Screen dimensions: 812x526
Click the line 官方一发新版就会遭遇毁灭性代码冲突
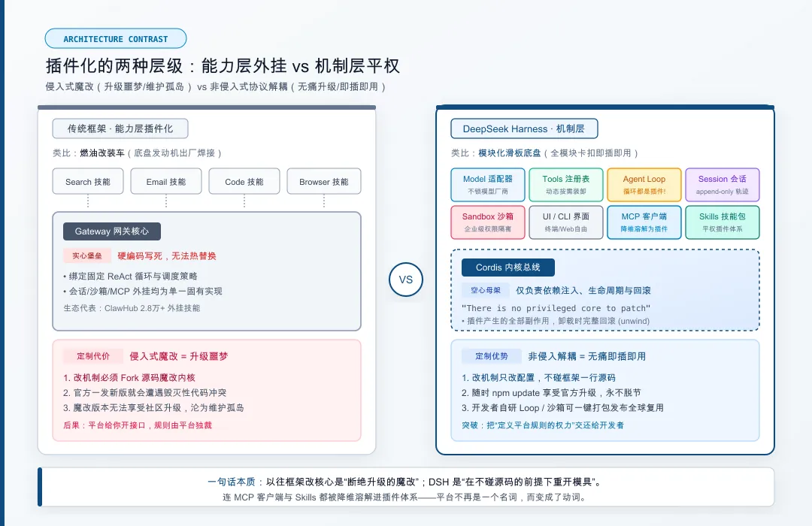144,392
